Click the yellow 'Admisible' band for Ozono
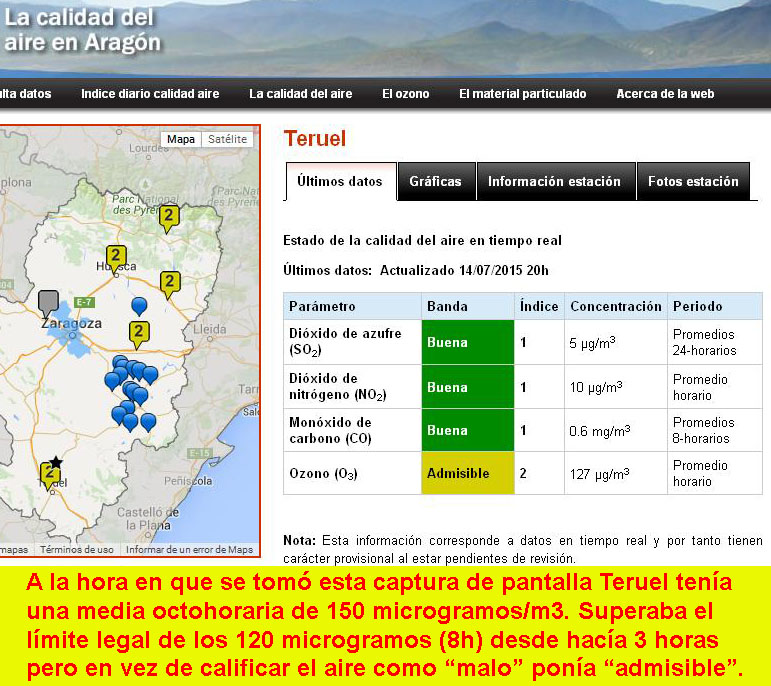Viewport: 771px width, 686px height. point(468,473)
